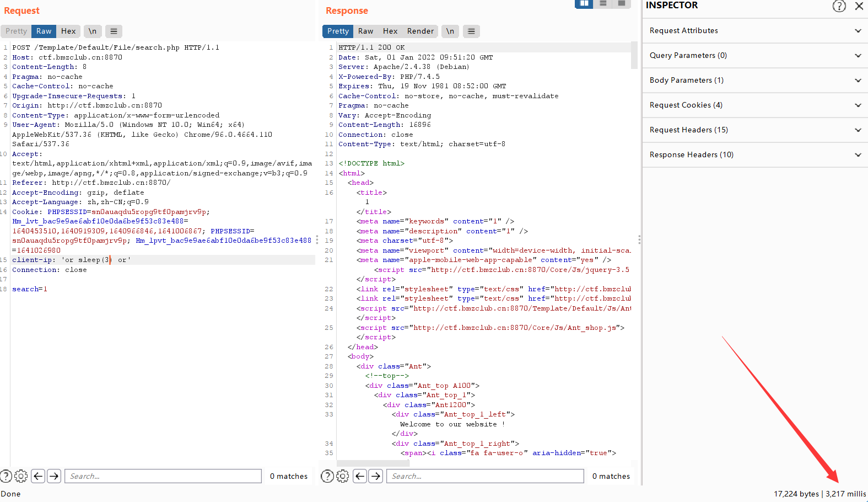The width and height of the screenshot is (868, 502).
Task: Click the 0 matches label in Response
Action: [611, 476]
